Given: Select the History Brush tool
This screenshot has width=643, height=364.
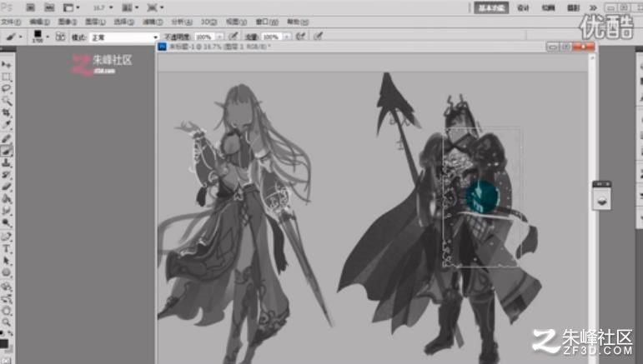Looking at the screenshot, I should click(x=6, y=175).
